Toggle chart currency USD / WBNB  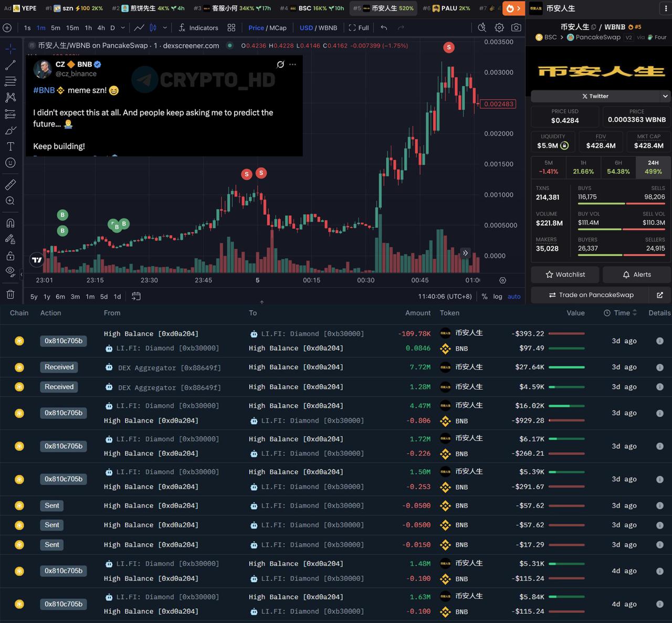click(318, 28)
